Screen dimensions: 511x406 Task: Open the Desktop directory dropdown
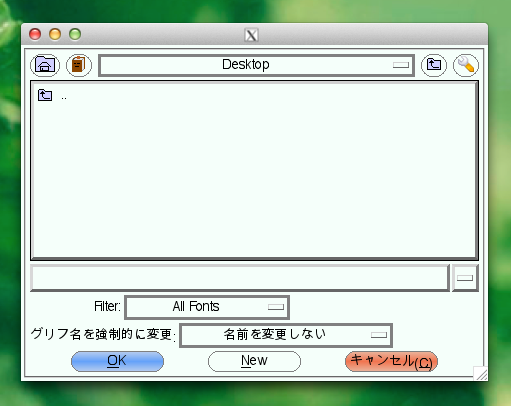(x=256, y=65)
